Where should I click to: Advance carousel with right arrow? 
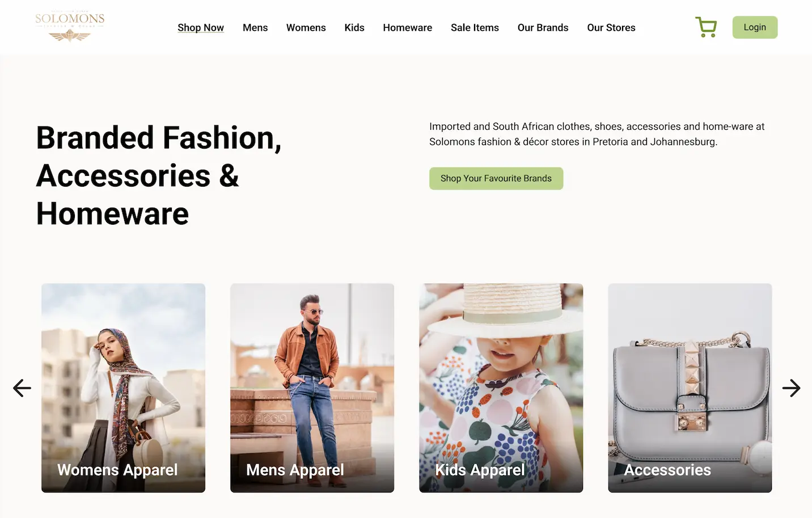tap(791, 388)
